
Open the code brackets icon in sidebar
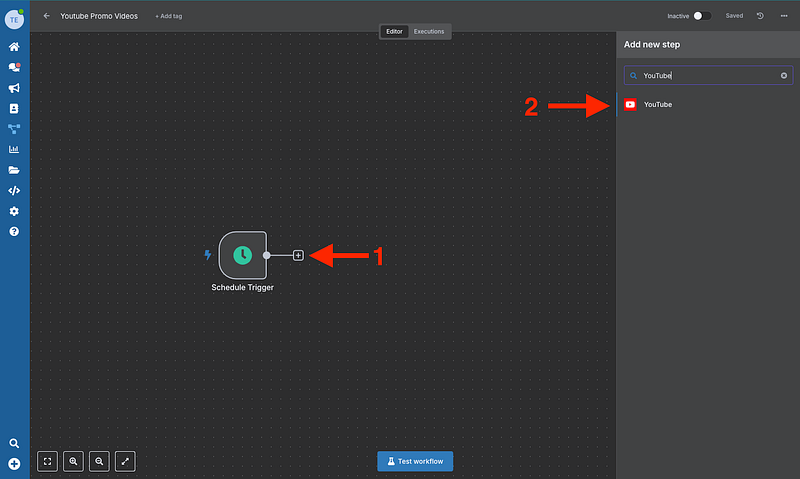coord(14,190)
